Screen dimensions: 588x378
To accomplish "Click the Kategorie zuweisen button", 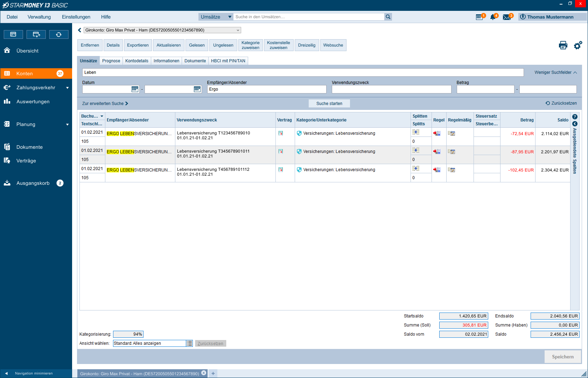I will (x=251, y=45).
